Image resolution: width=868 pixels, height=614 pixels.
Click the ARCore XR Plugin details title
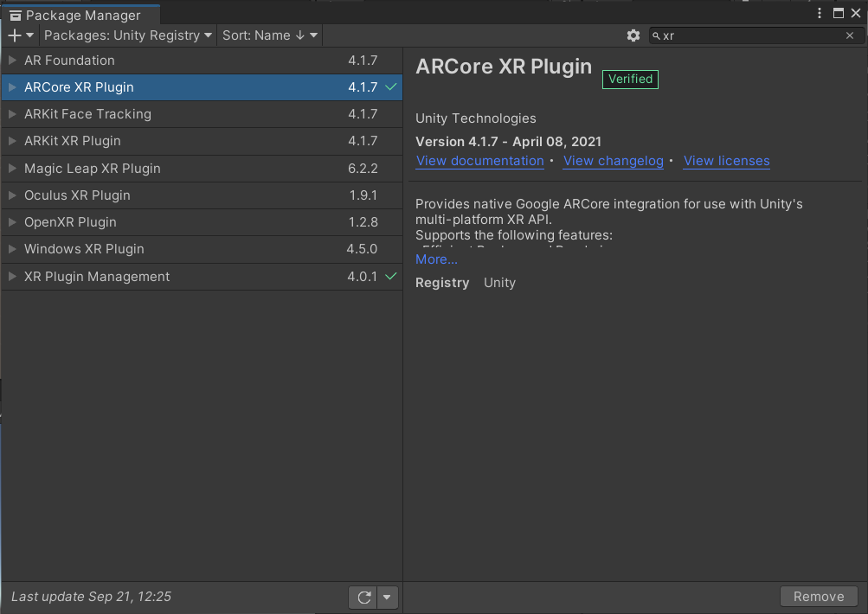coord(503,67)
